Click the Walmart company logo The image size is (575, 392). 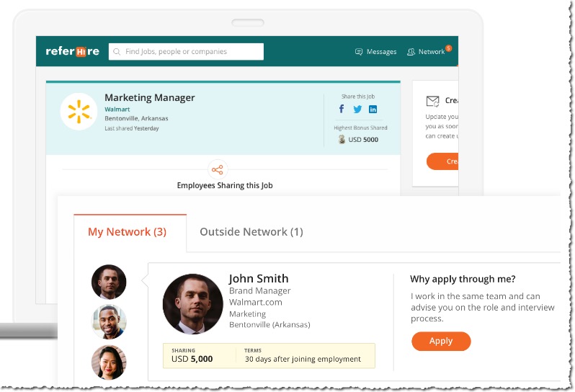click(79, 112)
